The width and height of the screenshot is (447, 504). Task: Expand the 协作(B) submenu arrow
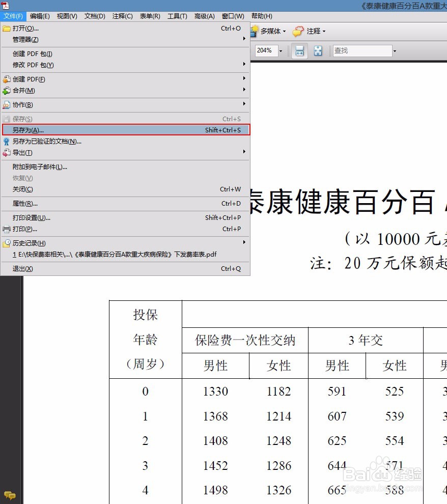(244, 103)
